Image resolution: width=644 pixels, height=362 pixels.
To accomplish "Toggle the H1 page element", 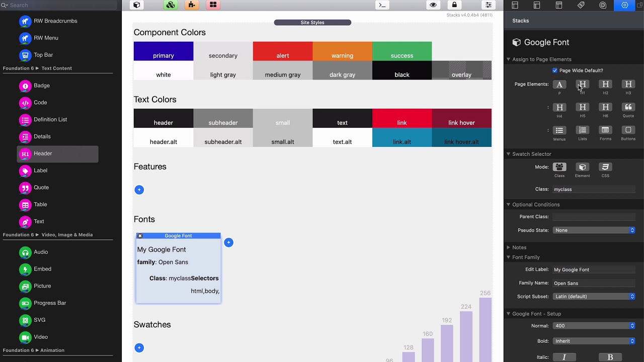I will pyautogui.click(x=583, y=84).
